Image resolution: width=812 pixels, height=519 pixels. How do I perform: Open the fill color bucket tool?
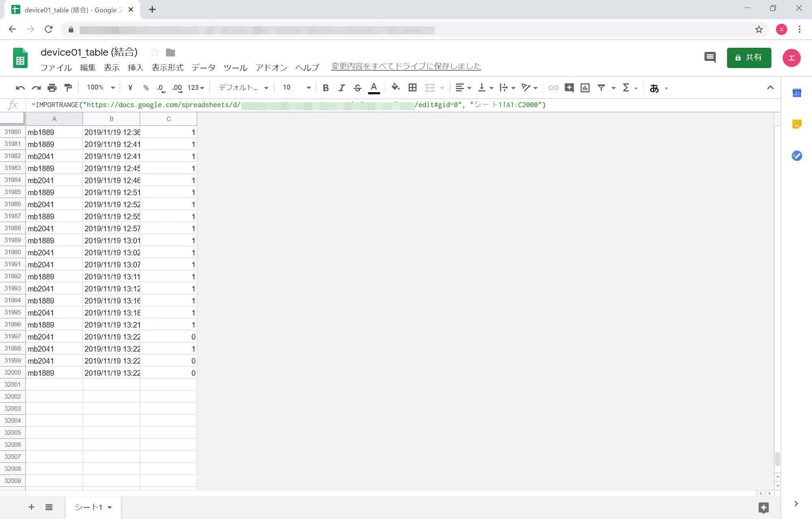pyautogui.click(x=395, y=87)
